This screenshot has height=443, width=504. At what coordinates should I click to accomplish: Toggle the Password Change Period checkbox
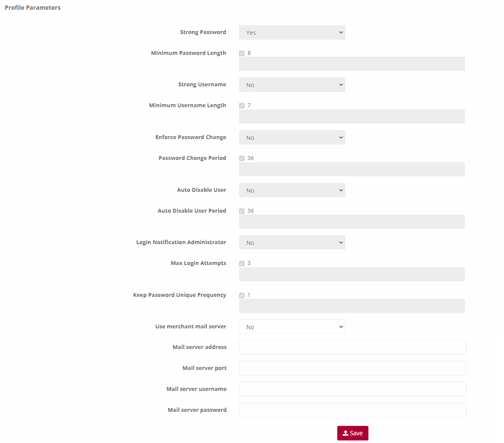[x=242, y=158]
